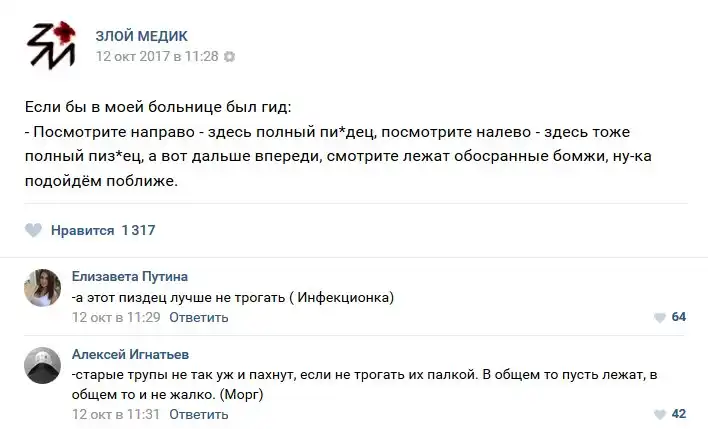Click Ответить under Алексей Игнатьев's comment
The width and height of the screenshot is (708, 429).
199,413
